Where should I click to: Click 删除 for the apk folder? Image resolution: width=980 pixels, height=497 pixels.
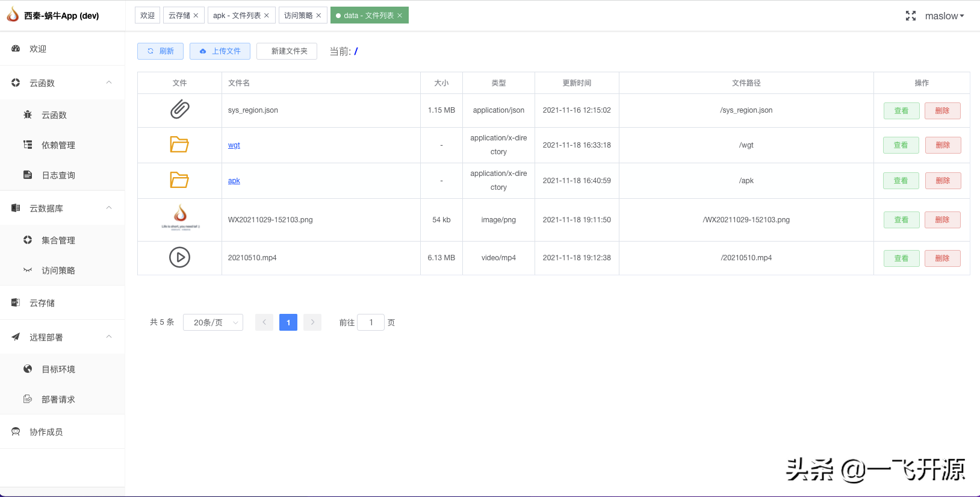tap(943, 181)
